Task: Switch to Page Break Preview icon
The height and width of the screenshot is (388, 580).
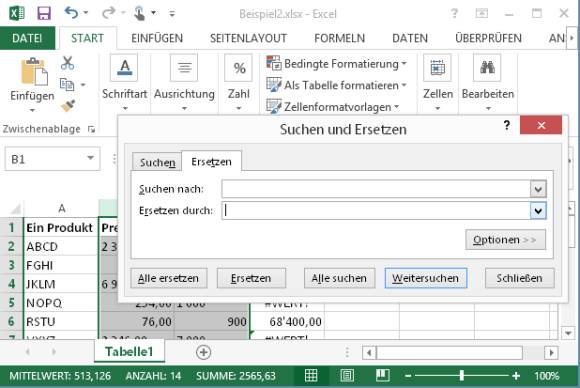Action: tap(383, 376)
